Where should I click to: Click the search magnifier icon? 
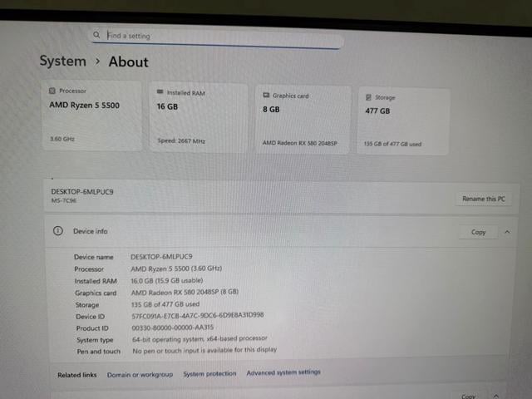point(96,35)
